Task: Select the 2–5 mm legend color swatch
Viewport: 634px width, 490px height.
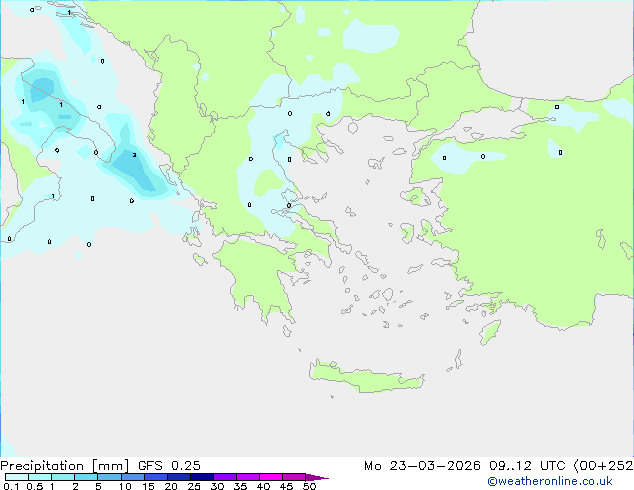Action: (86, 477)
